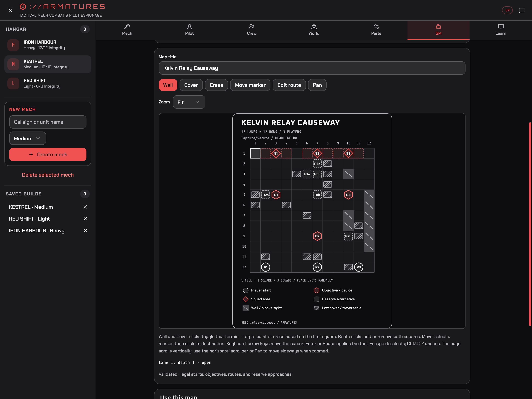Activate the Cover terrain tool
This screenshot has width=532, height=399.
pos(191,85)
